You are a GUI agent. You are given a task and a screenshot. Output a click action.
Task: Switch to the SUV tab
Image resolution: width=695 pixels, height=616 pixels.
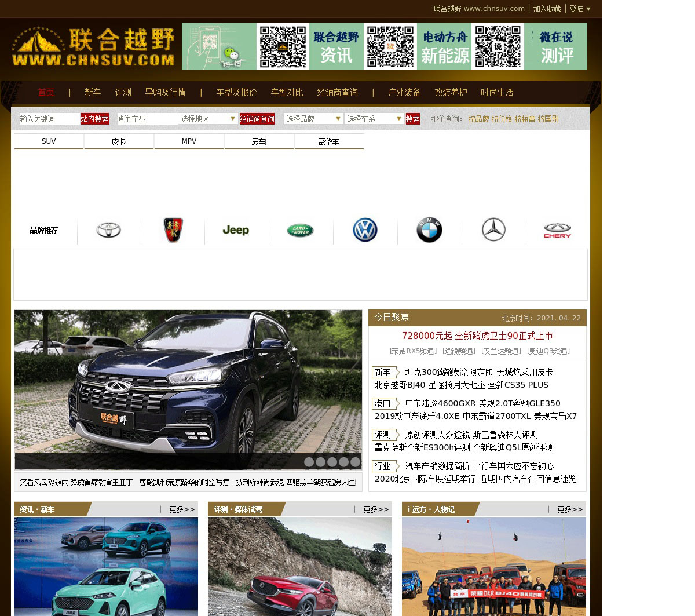click(49, 141)
